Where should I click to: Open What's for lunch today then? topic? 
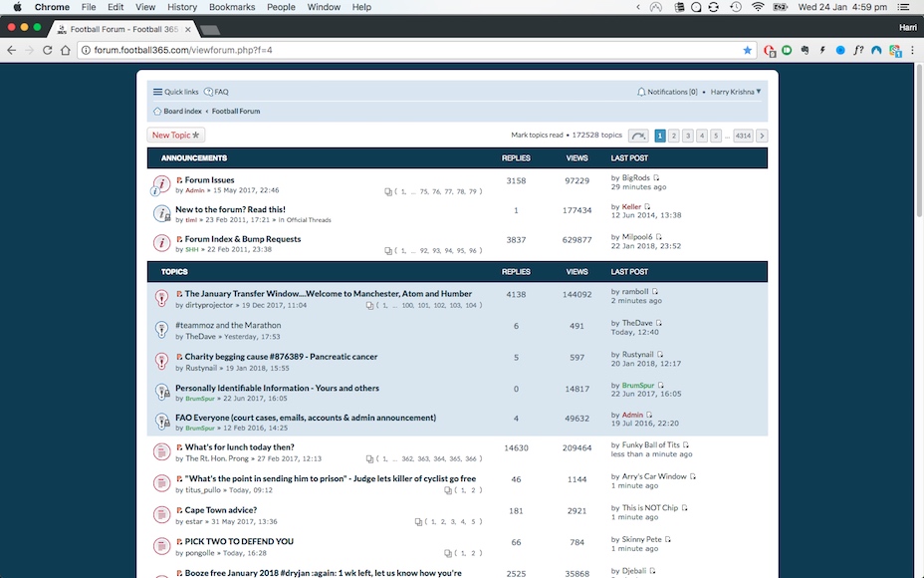[239, 447]
